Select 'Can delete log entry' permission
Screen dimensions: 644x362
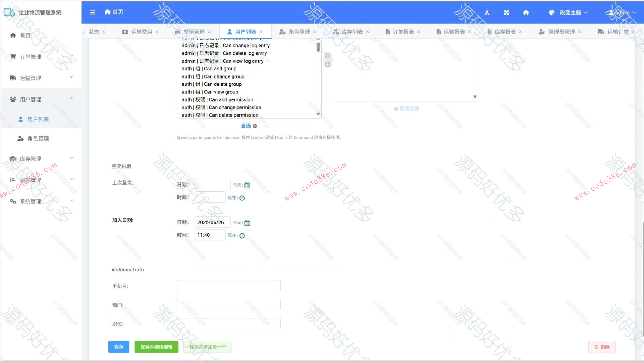(x=224, y=53)
